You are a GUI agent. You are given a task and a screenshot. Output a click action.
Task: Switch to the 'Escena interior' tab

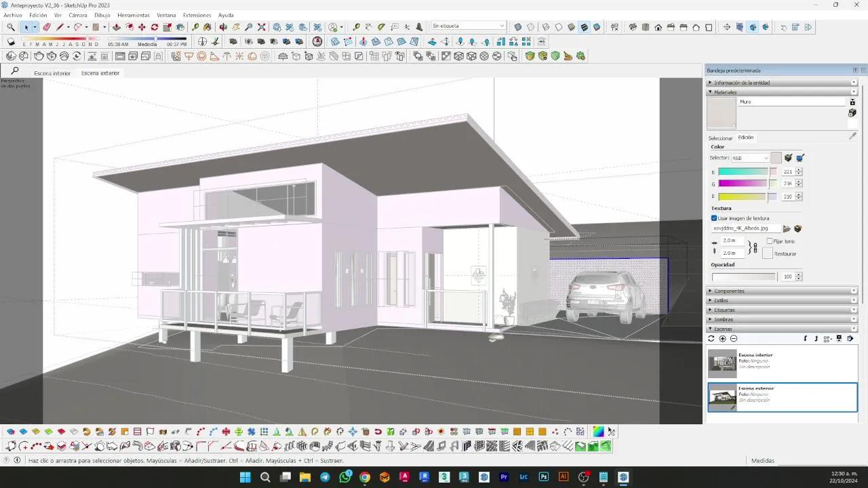click(52, 73)
